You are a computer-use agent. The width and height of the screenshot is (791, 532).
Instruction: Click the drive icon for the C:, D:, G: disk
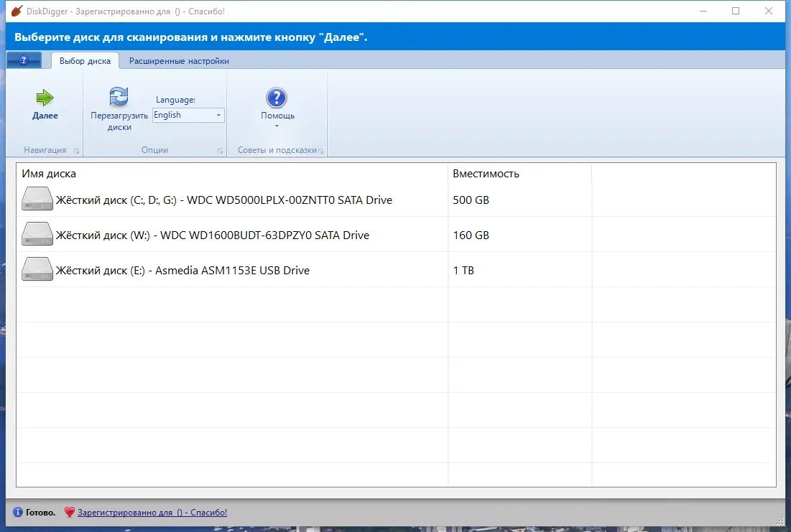click(37, 199)
